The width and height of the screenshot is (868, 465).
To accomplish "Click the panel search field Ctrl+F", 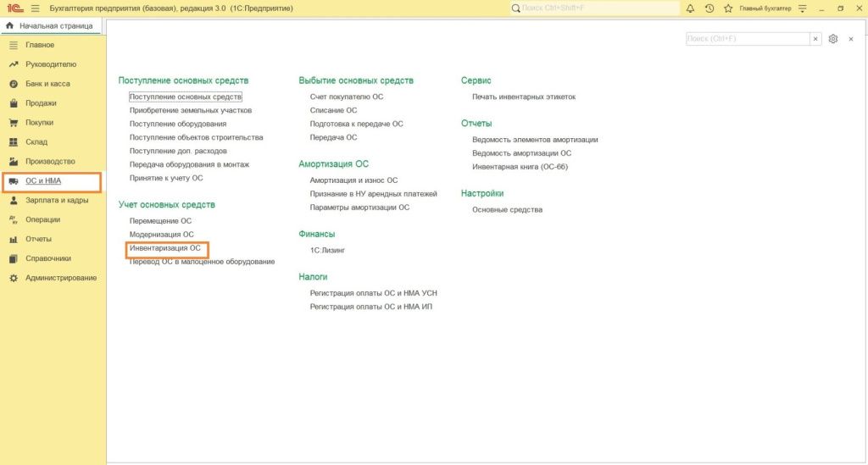I will click(748, 39).
